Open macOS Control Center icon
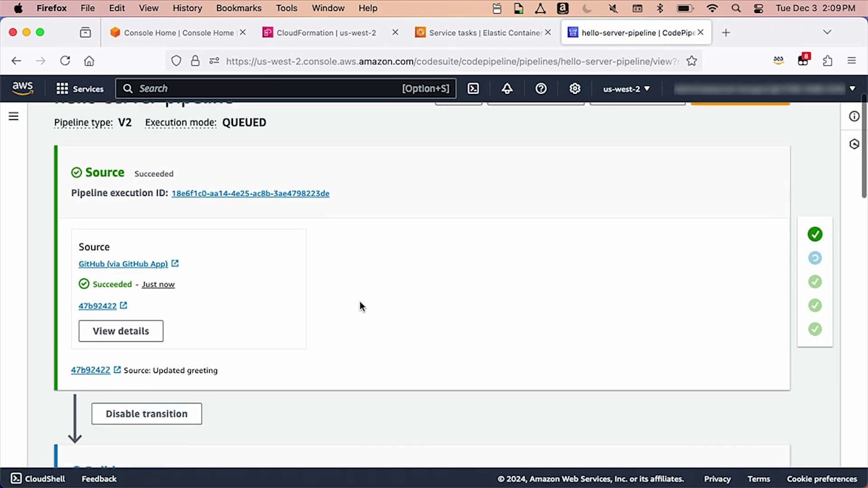 [758, 8]
